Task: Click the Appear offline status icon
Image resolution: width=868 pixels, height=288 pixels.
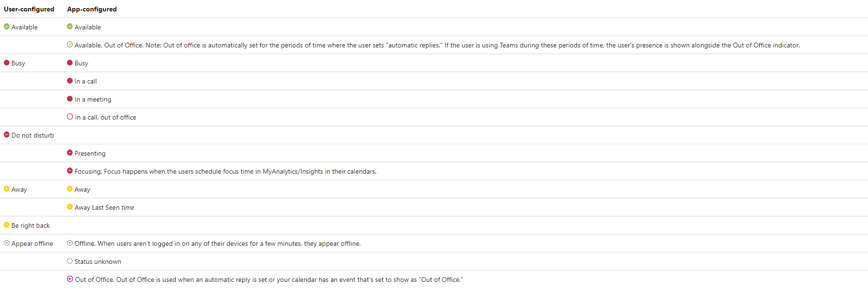Action: tap(7, 243)
